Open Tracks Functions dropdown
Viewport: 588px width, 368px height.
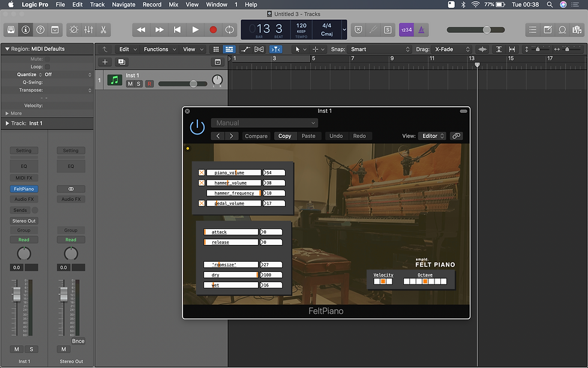160,49
